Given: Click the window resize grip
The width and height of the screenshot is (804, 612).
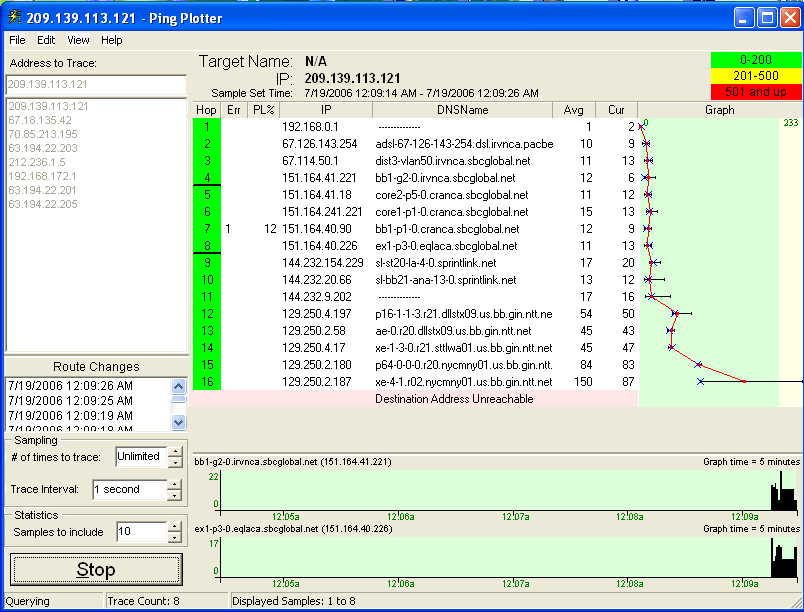Looking at the screenshot, I should (x=797, y=602).
